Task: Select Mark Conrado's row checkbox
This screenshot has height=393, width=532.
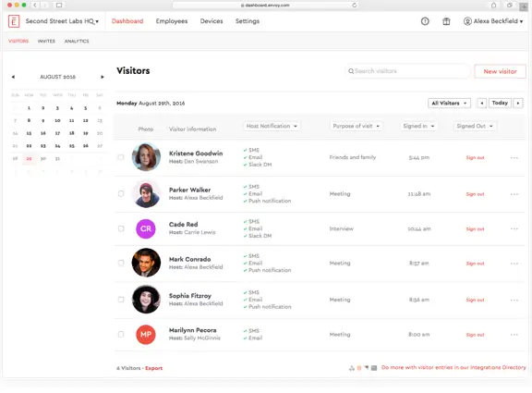Action: (x=121, y=263)
